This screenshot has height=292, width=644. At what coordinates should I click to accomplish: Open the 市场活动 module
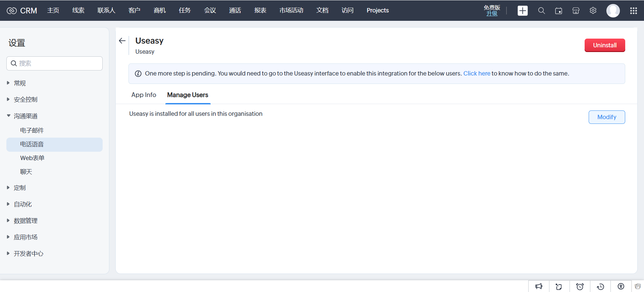291,10
